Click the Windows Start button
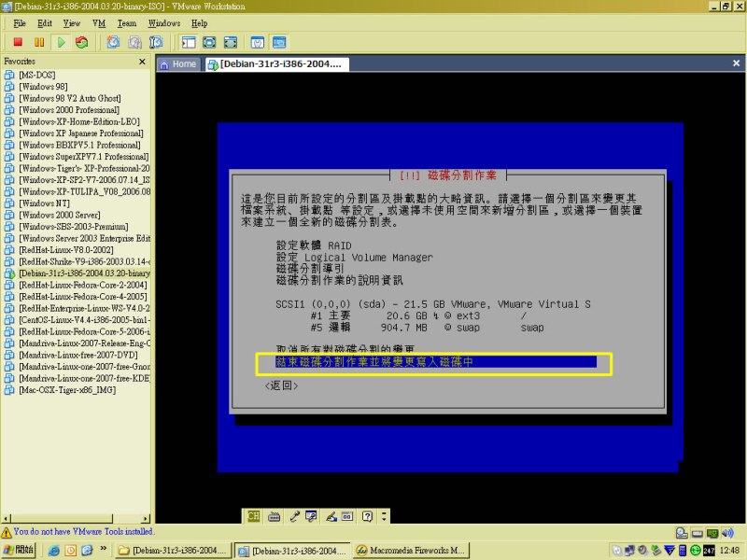 pos(19,551)
